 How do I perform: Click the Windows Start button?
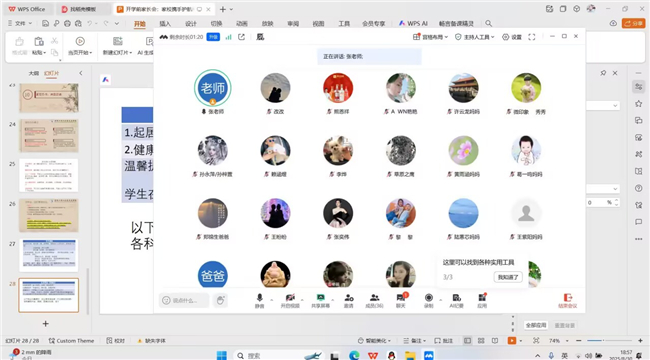point(222,355)
